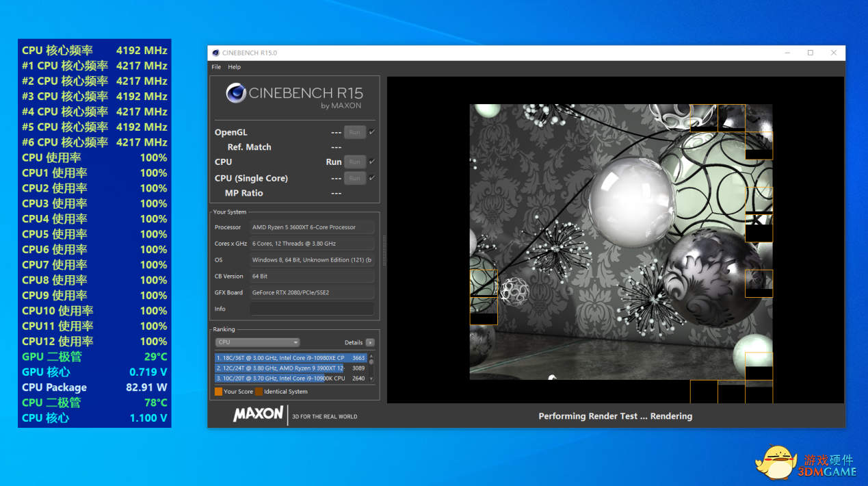Viewport: 868px width, 486px height.
Task: Click the Cores x GHz field
Action: [x=312, y=244]
